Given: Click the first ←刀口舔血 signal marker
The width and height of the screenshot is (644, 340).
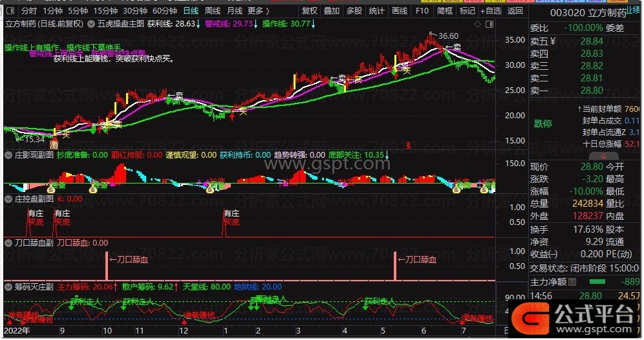Looking at the screenshot, I should [129, 259].
